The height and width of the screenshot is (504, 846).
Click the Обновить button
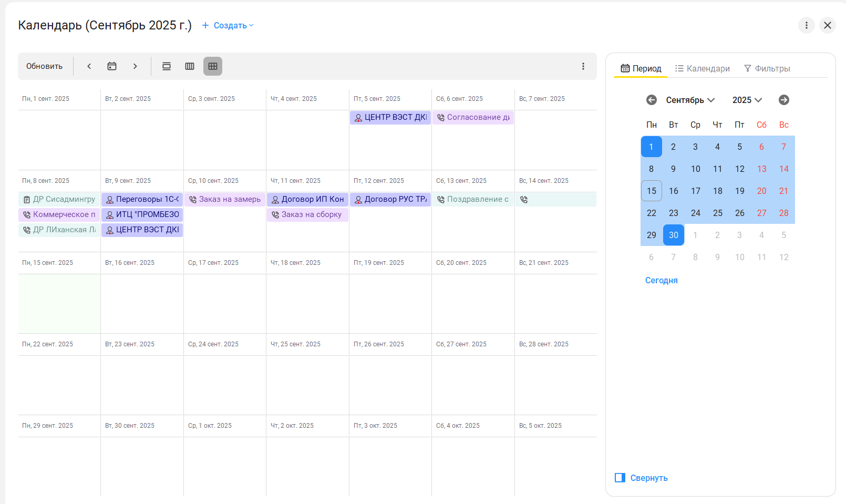click(x=45, y=66)
